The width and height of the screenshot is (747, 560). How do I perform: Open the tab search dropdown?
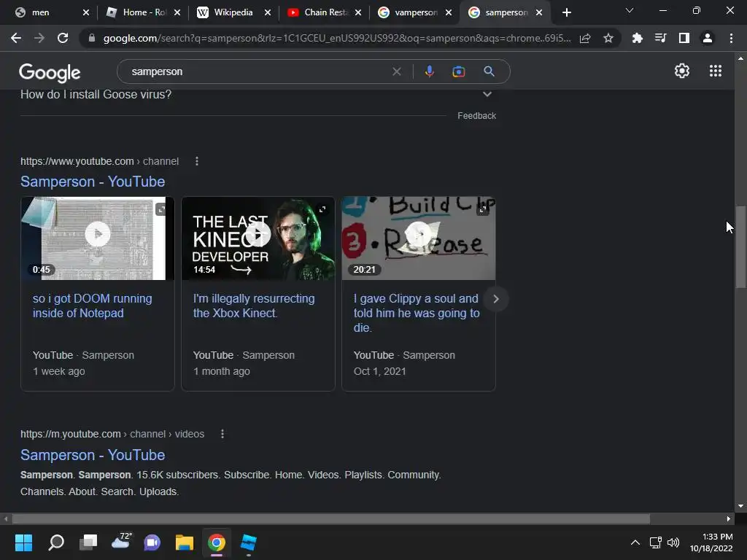(630, 10)
